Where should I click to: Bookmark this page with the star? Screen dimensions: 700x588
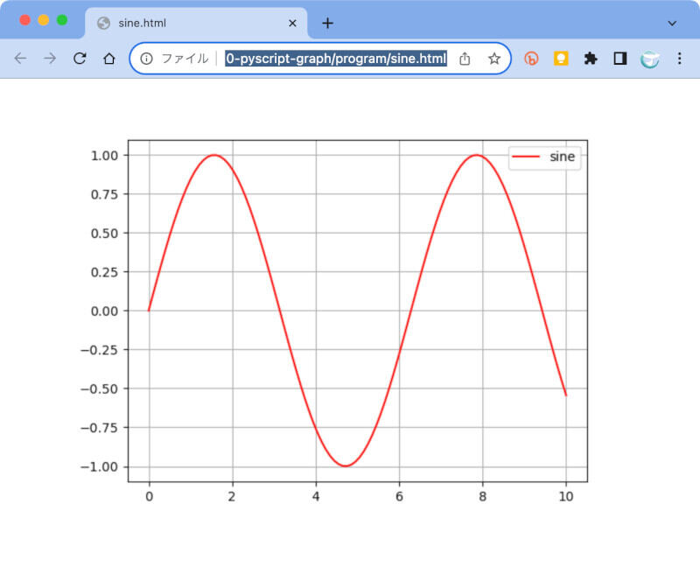[493, 59]
